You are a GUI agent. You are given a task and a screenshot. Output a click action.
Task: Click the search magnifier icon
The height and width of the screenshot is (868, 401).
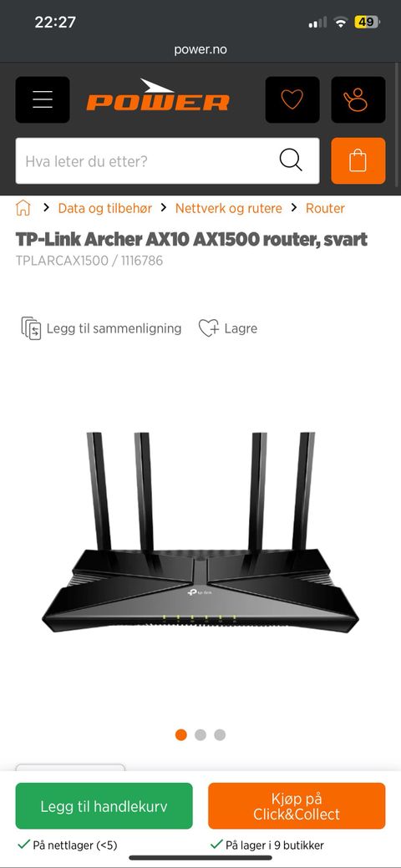pyautogui.click(x=291, y=160)
